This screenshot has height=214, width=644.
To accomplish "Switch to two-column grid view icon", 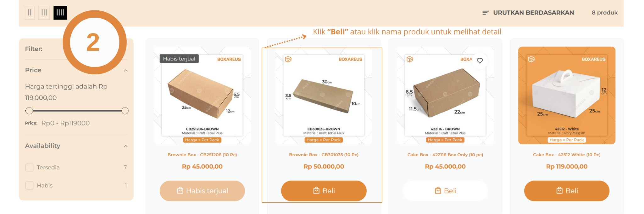I will coord(30,13).
